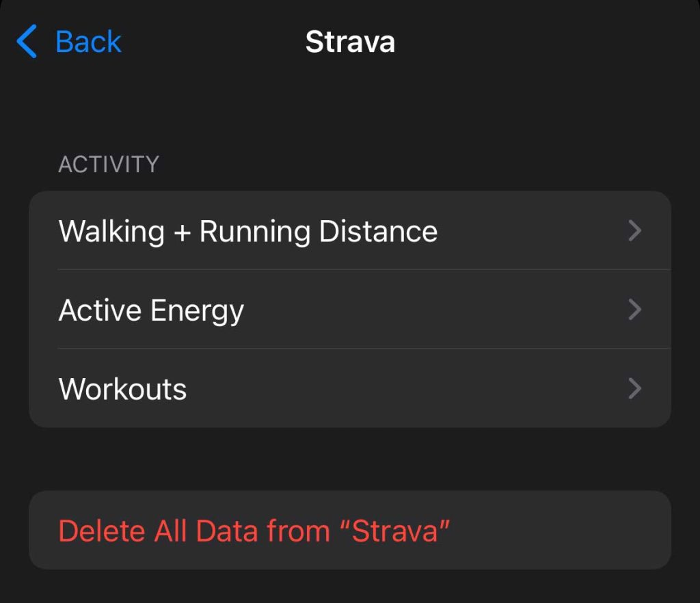Viewport: 700px width, 603px height.
Task: Select the right arrow in the last activity row
Action: [x=634, y=389]
